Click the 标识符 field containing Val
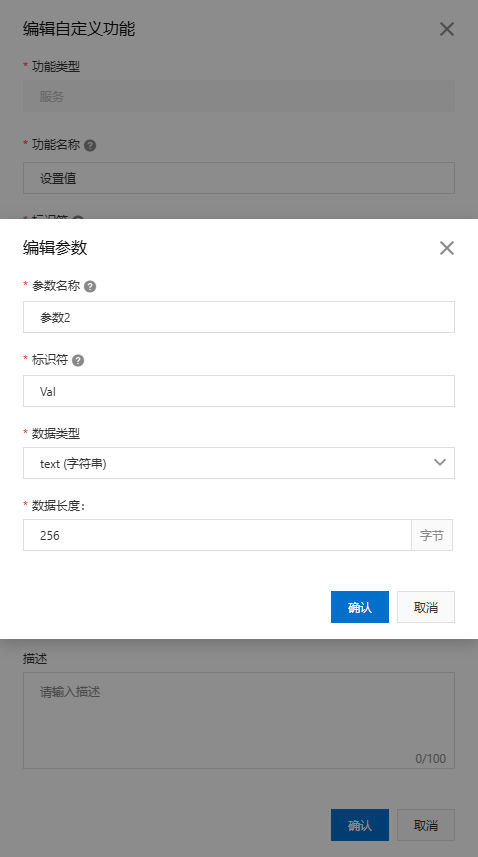The width and height of the screenshot is (478, 857). point(239,391)
